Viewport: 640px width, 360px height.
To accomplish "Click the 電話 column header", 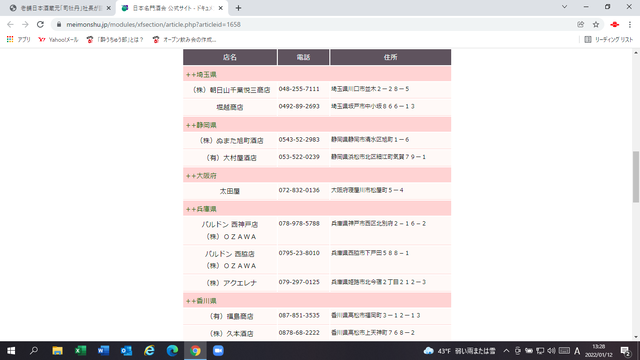I will [x=303, y=57].
